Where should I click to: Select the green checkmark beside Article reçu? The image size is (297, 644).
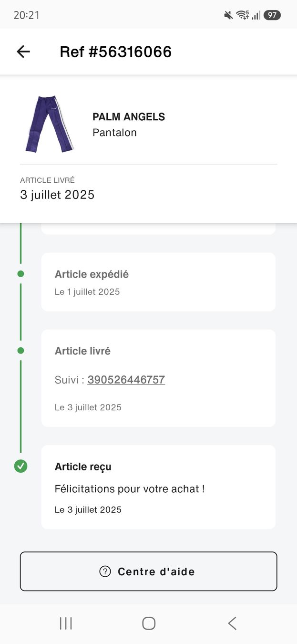pyautogui.click(x=20, y=466)
